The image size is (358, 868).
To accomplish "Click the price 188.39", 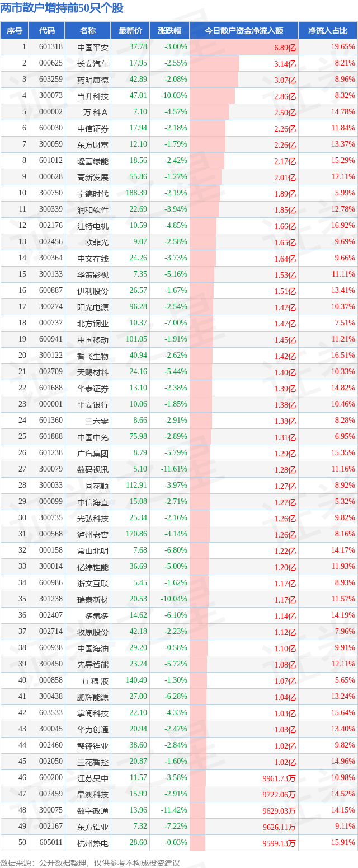I will 137,194.
